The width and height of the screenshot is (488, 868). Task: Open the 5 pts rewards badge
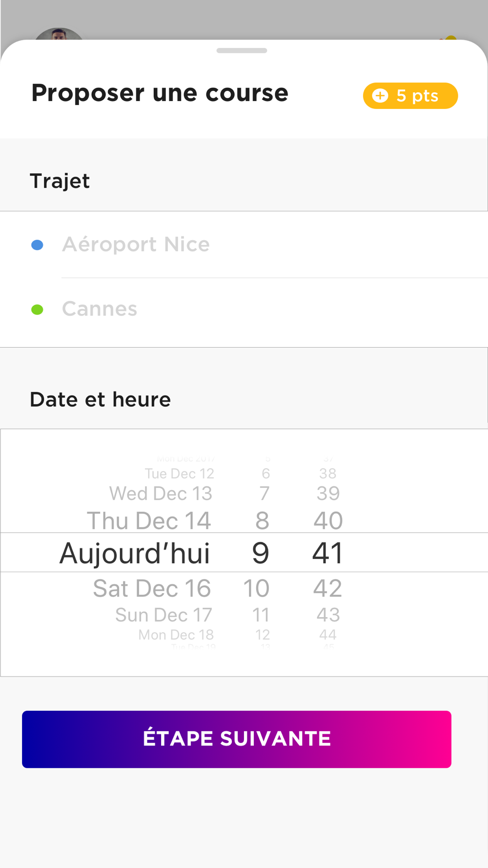tap(410, 96)
